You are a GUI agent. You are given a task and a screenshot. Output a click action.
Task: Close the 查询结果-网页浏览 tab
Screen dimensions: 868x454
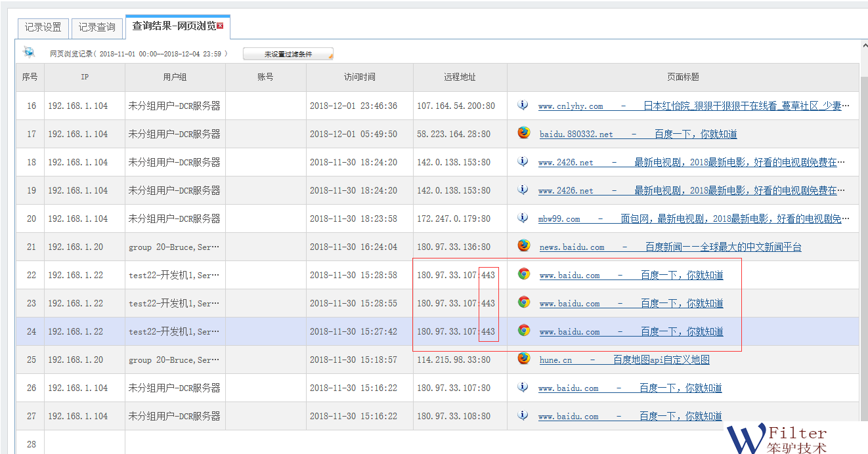click(x=221, y=26)
